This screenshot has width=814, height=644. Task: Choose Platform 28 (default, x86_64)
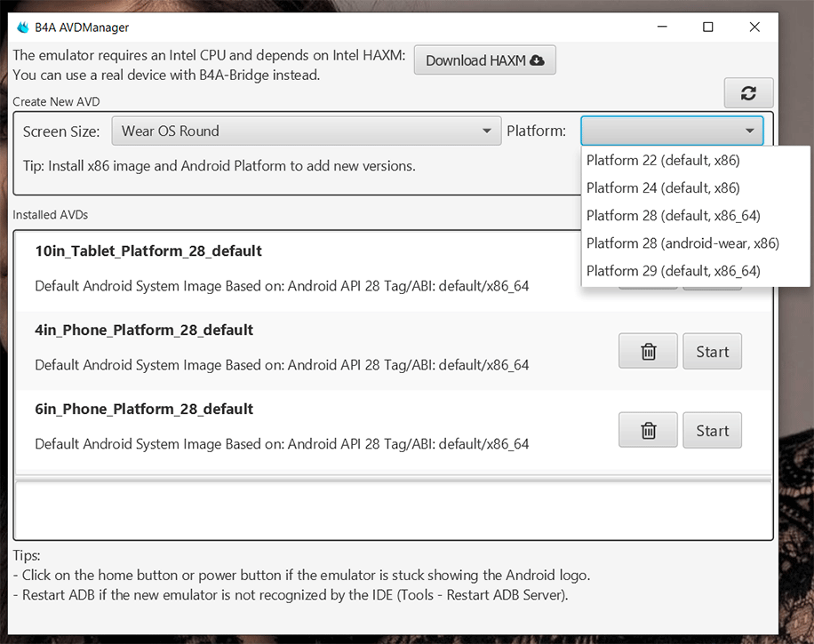[x=696, y=215]
